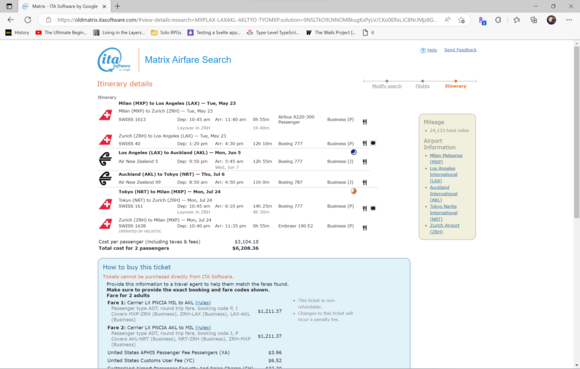Open The Ultimate Begin... YouTube bookmark
This screenshot has width=580, height=369.
point(61,33)
